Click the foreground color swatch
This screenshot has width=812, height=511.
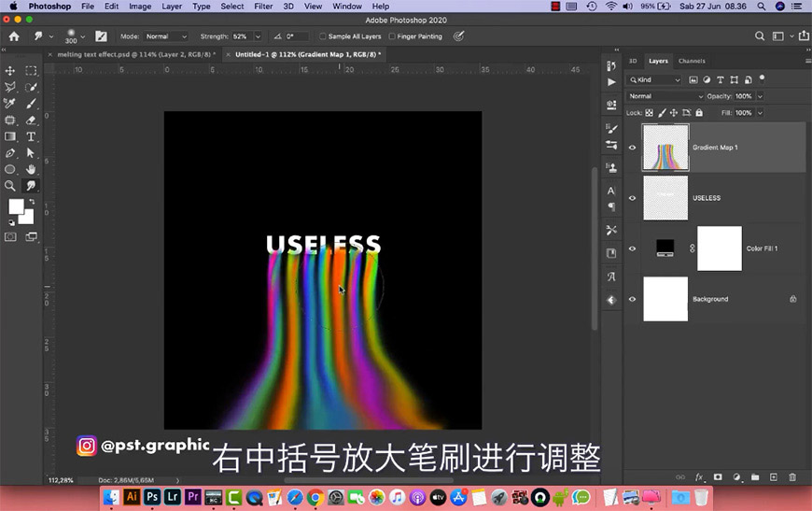[x=16, y=206]
